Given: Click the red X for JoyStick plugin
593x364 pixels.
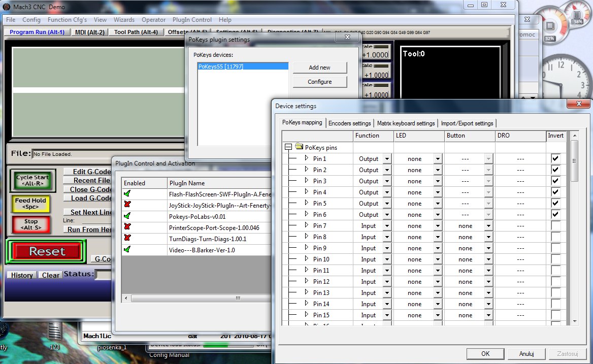Looking at the screenshot, I should pyautogui.click(x=127, y=205).
